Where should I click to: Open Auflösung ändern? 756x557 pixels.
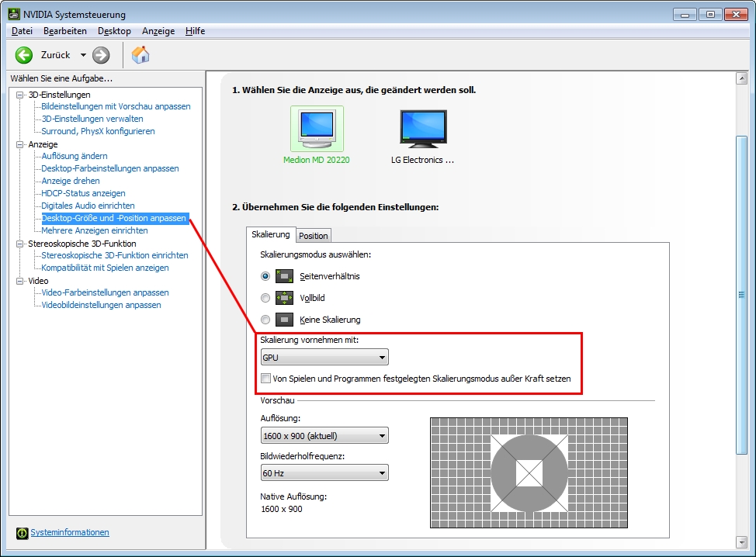(x=75, y=156)
